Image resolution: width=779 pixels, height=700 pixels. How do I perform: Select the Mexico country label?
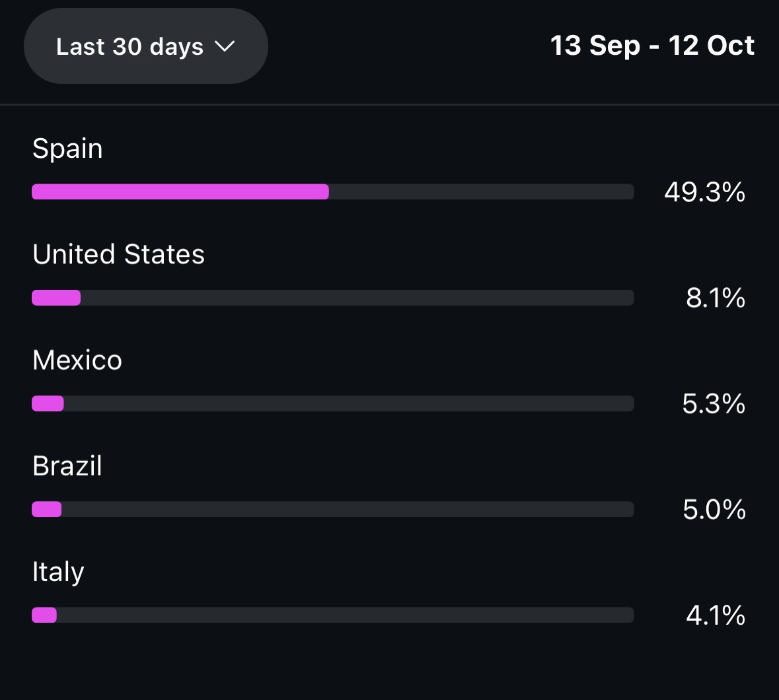coord(77,361)
